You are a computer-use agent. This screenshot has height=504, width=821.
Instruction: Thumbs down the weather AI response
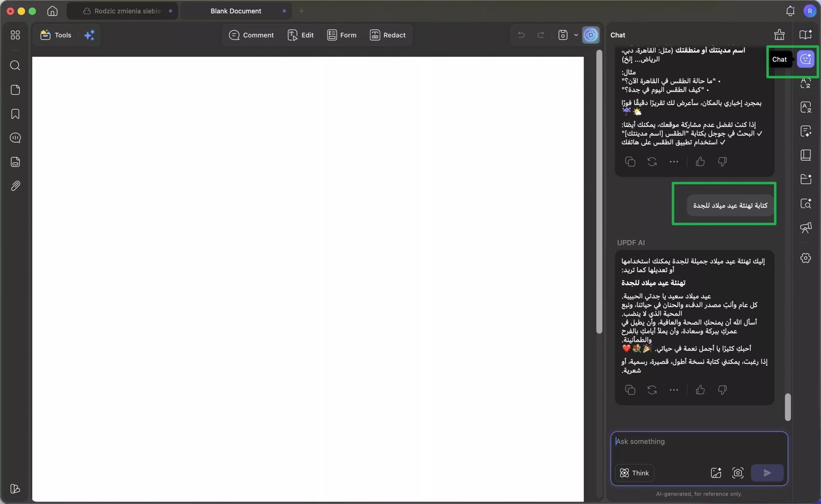tap(722, 162)
